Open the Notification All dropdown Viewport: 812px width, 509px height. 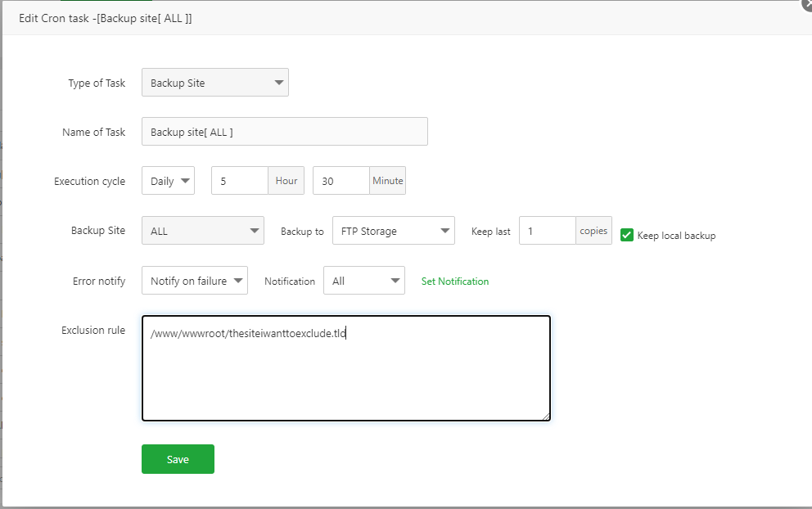(363, 281)
